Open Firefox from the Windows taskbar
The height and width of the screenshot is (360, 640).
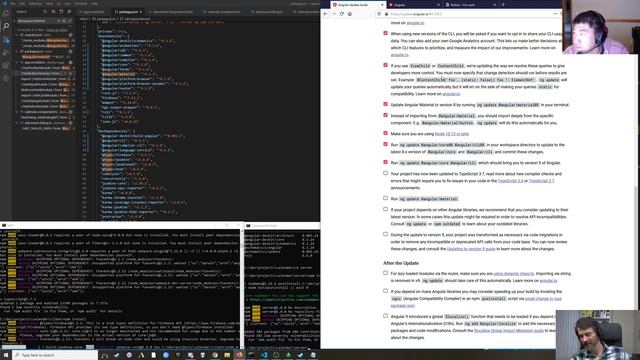click(239, 355)
